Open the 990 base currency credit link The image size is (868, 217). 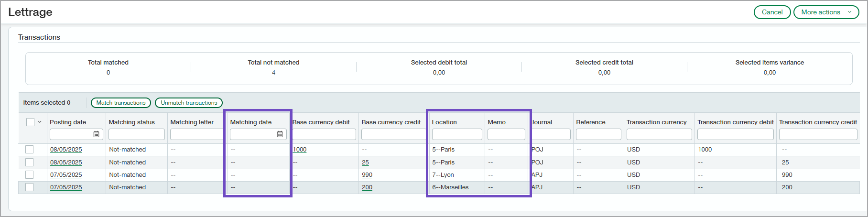pos(367,175)
